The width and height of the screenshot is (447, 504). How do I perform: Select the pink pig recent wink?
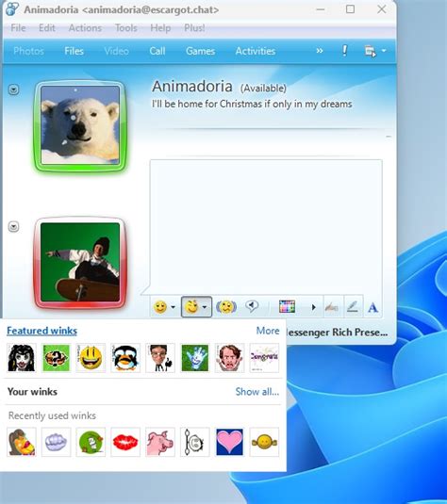point(160,442)
